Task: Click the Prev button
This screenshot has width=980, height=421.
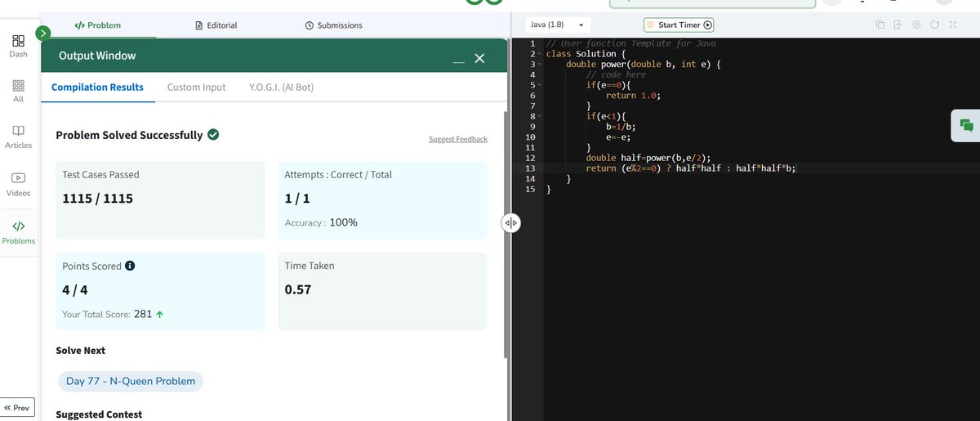Action: (17, 407)
